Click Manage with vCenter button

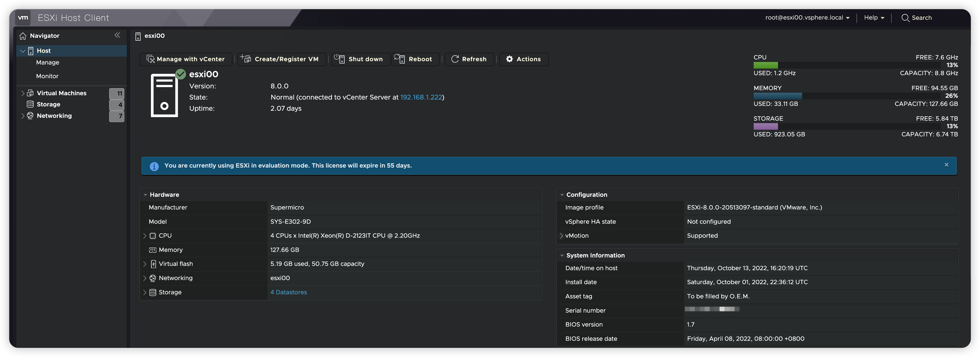coord(186,59)
